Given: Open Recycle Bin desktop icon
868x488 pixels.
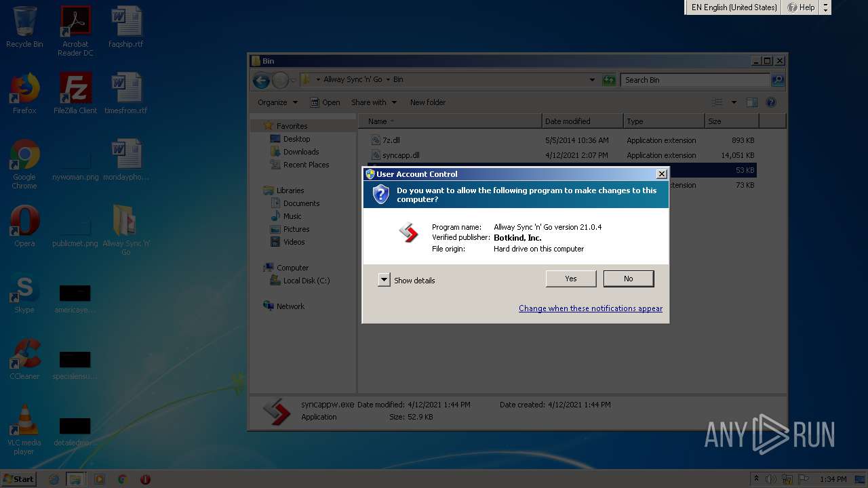Looking at the screenshot, I should [x=24, y=27].
